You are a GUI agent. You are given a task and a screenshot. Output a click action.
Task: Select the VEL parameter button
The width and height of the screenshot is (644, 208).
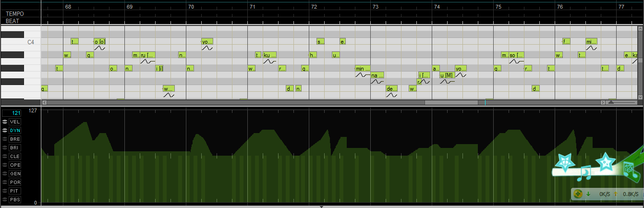[x=15, y=122]
